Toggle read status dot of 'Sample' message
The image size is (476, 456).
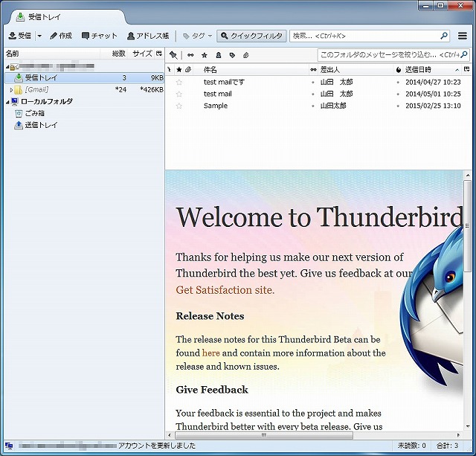(313, 106)
